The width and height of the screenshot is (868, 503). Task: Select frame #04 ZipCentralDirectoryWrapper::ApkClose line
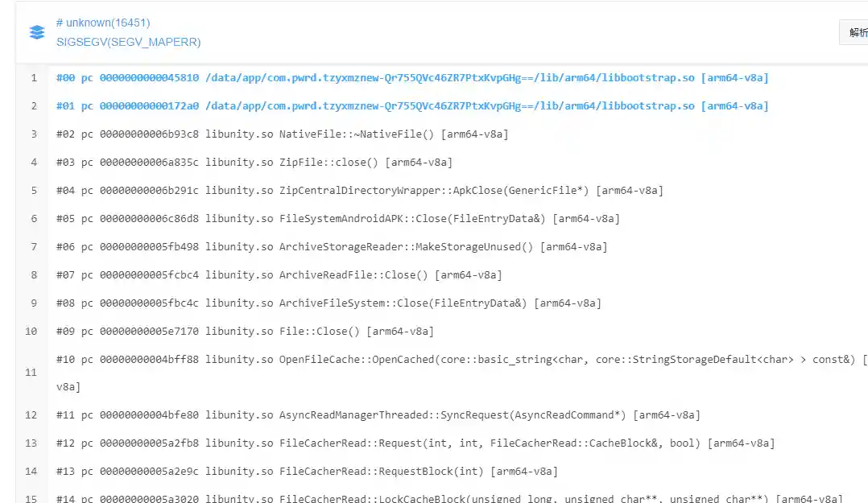(x=360, y=191)
